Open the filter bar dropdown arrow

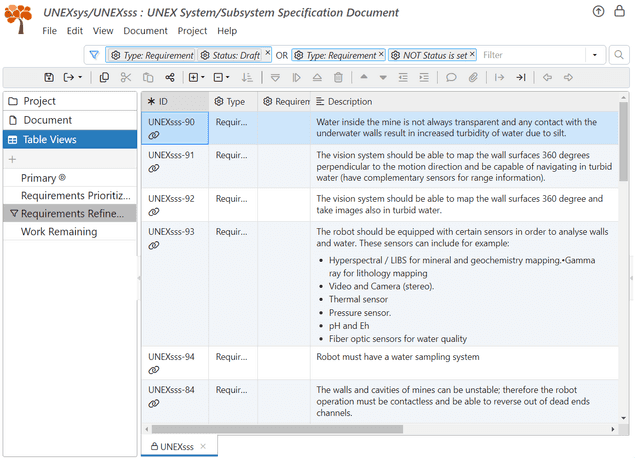pyautogui.click(x=595, y=55)
